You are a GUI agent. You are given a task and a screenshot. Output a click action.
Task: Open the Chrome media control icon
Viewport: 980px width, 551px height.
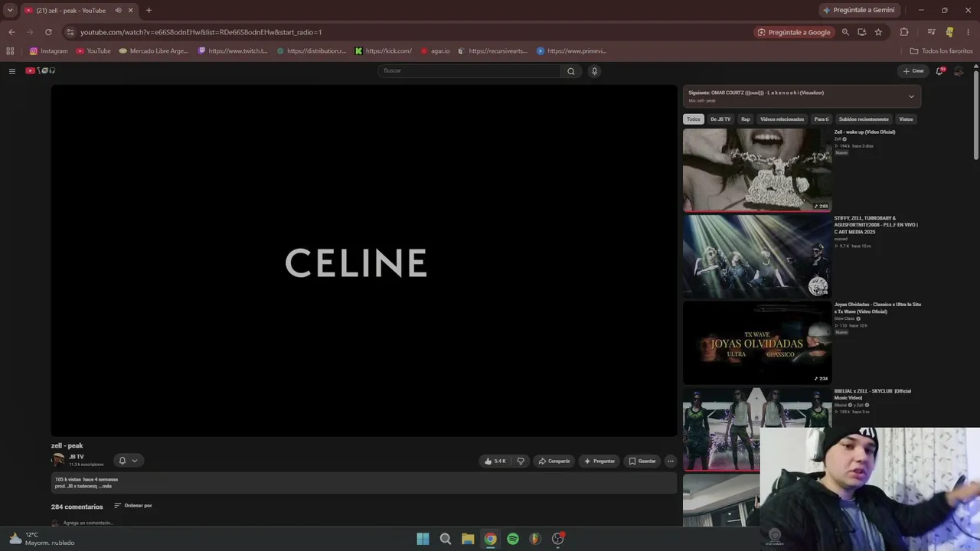(931, 32)
